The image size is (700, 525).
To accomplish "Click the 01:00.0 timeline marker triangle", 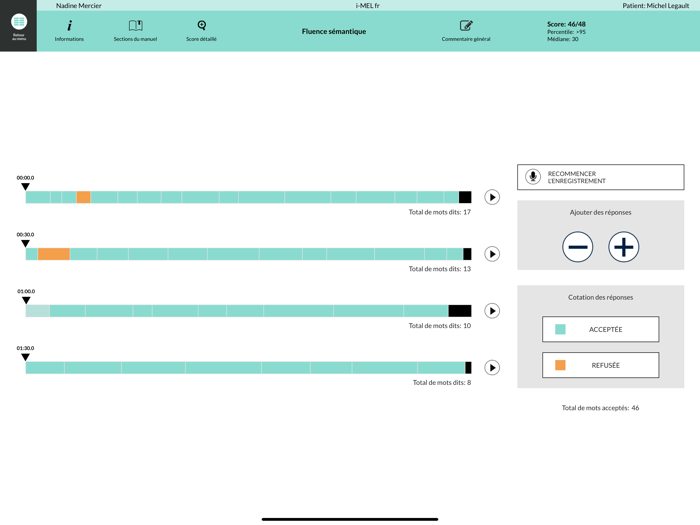I will click(x=26, y=300).
